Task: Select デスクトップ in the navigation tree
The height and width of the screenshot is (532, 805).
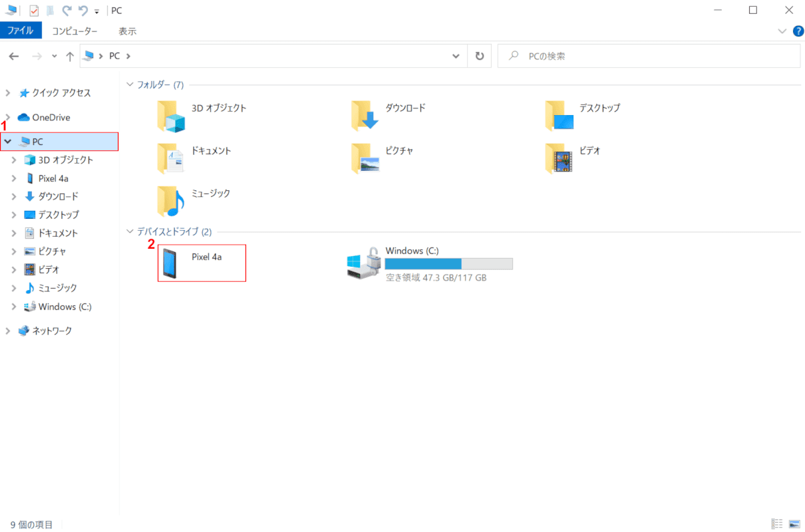Action: (x=51, y=215)
